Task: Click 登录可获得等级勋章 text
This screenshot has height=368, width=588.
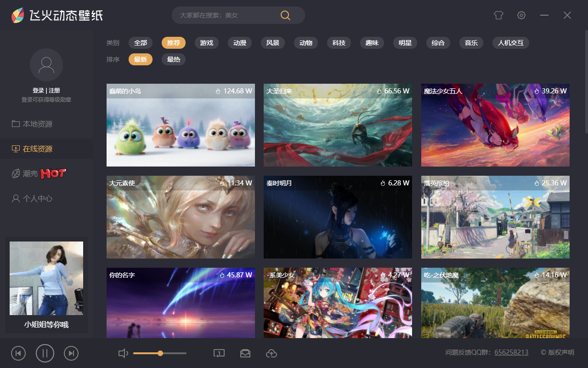Action: (46, 100)
